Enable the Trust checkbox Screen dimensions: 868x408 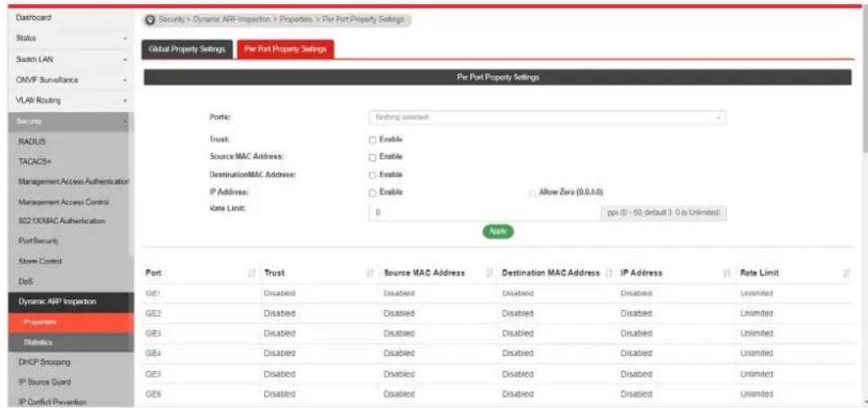[x=372, y=139]
